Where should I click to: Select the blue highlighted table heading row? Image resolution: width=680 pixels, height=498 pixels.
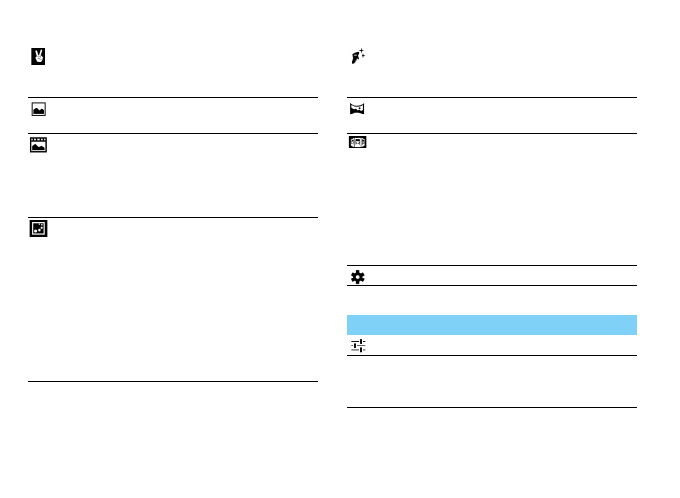491,324
